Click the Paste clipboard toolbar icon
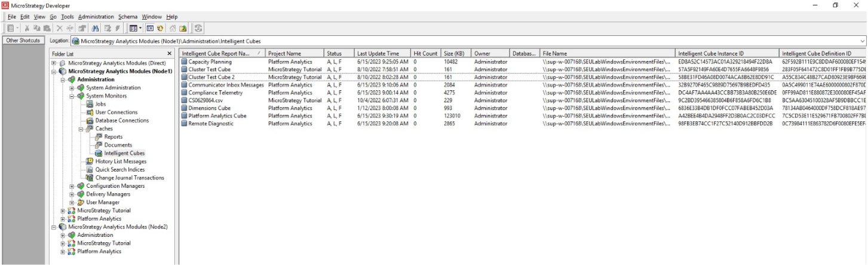868x265 pixels. [x=47, y=28]
